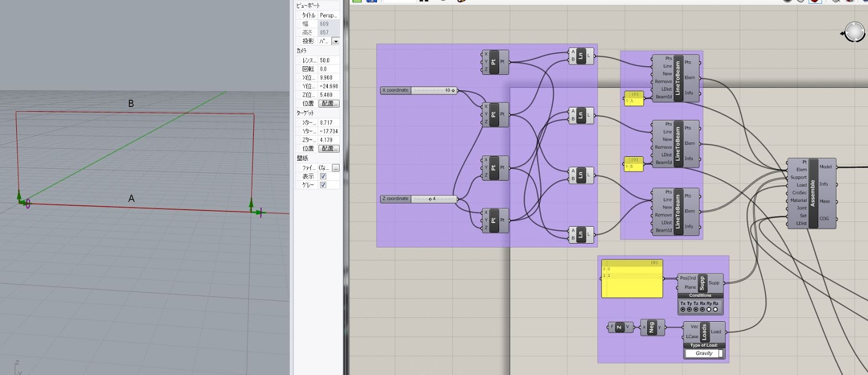Click the Pos|Ind input of Supp

688,278
